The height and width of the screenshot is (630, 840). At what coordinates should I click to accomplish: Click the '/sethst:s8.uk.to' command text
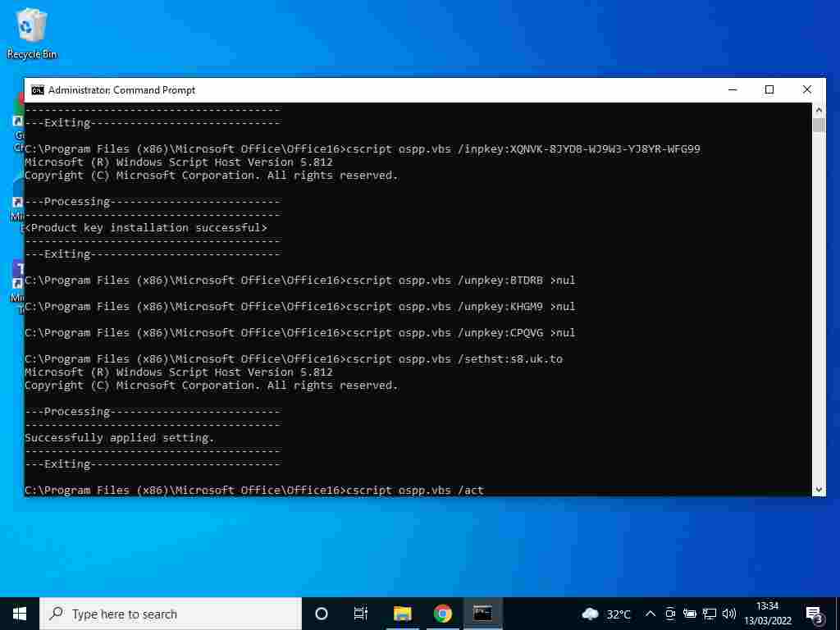pyautogui.click(x=510, y=359)
